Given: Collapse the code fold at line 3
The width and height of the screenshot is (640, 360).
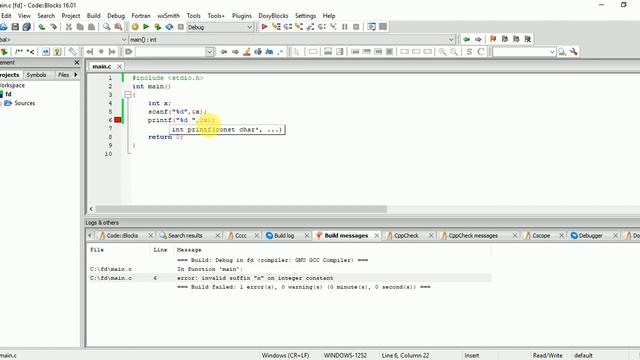Looking at the screenshot, I should point(128,95).
